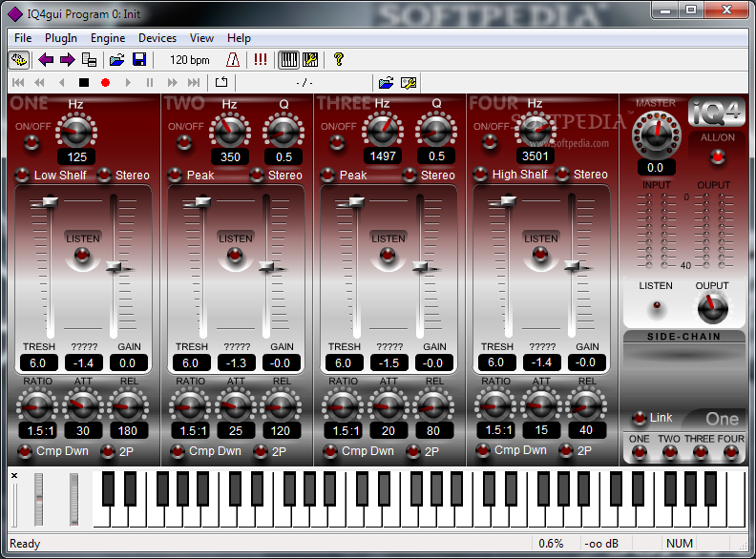Open the PlugIn menu
This screenshot has width=756, height=559.
[61, 38]
